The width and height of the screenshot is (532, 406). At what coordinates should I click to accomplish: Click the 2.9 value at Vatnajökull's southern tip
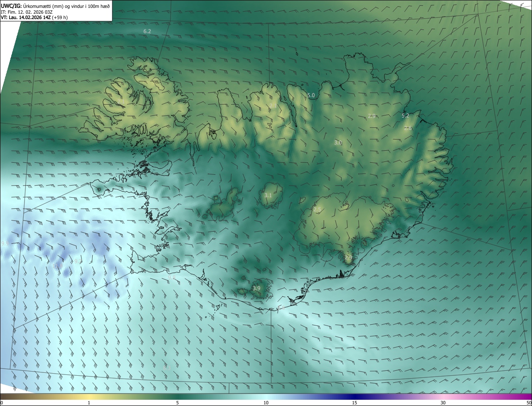point(348,258)
